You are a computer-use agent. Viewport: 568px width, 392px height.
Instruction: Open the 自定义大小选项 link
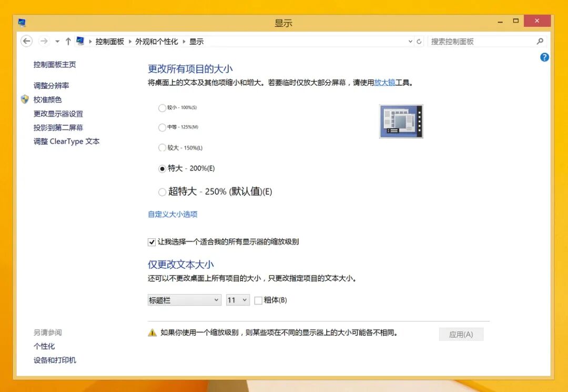173,214
